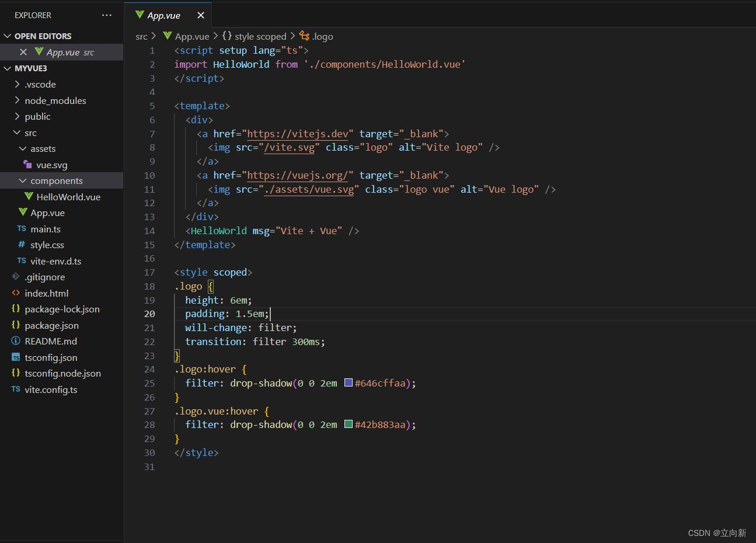756x543 pixels.
Task: Click the style scoped breadcrumb segment
Action: pos(260,36)
